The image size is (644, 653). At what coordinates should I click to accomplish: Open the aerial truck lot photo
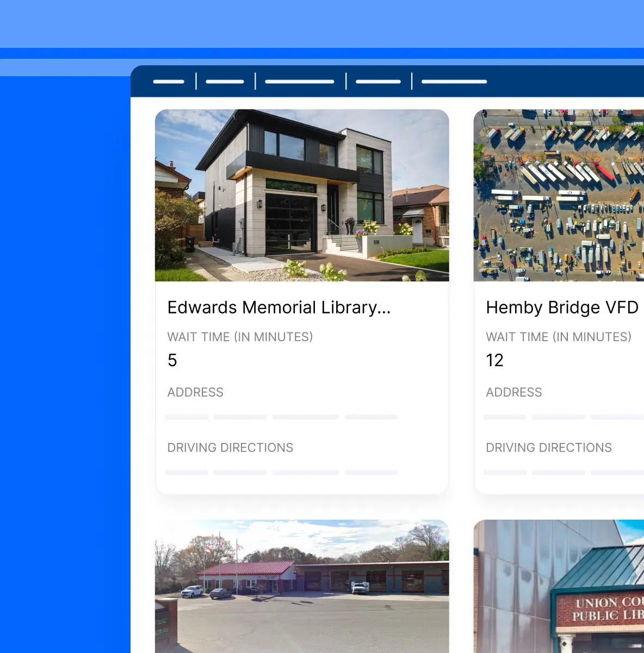click(559, 195)
